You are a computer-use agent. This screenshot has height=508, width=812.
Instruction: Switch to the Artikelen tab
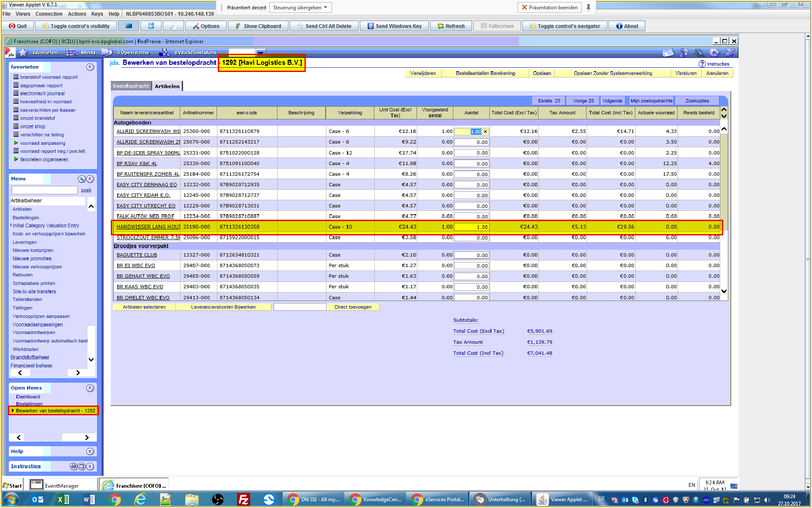[167, 86]
